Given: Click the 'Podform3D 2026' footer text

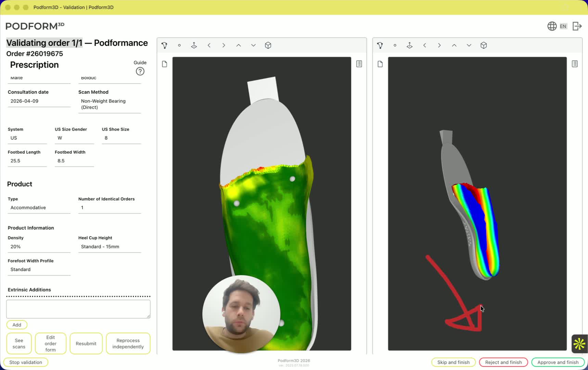Looking at the screenshot, I should [x=294, y=360].
